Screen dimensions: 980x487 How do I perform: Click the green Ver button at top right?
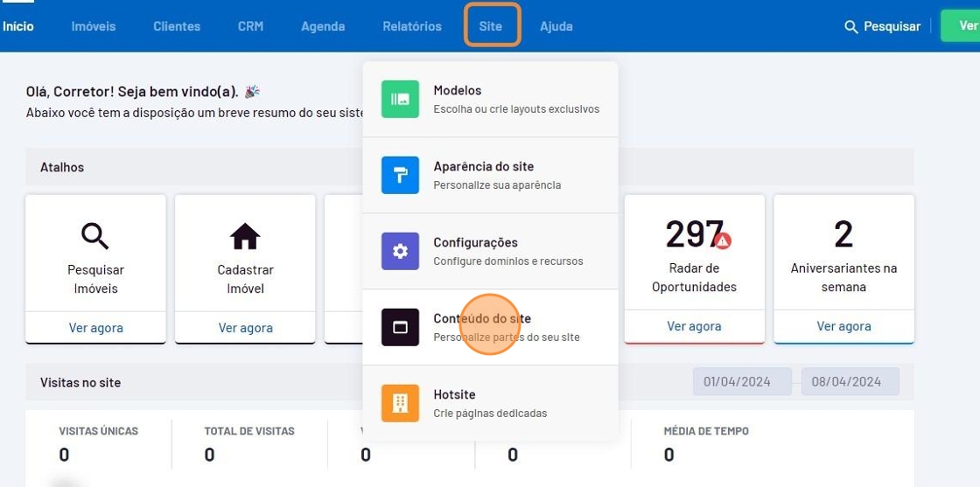[962, 26]
